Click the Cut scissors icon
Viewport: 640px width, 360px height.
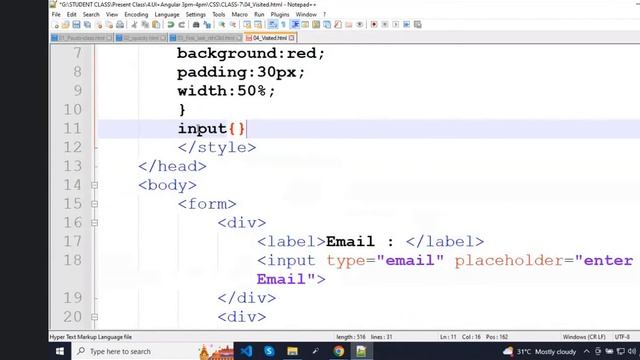[x=133, y=24]
